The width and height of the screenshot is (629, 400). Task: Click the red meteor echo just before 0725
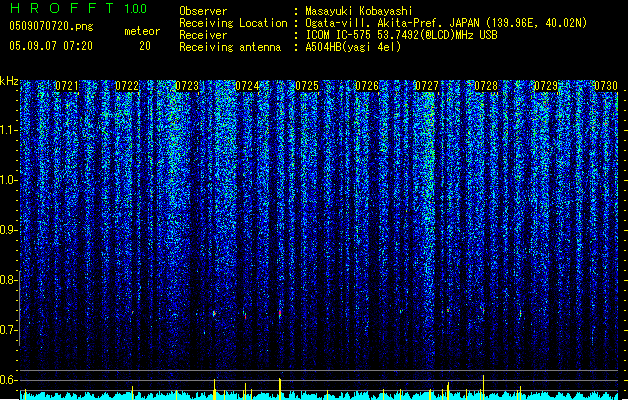280,313
